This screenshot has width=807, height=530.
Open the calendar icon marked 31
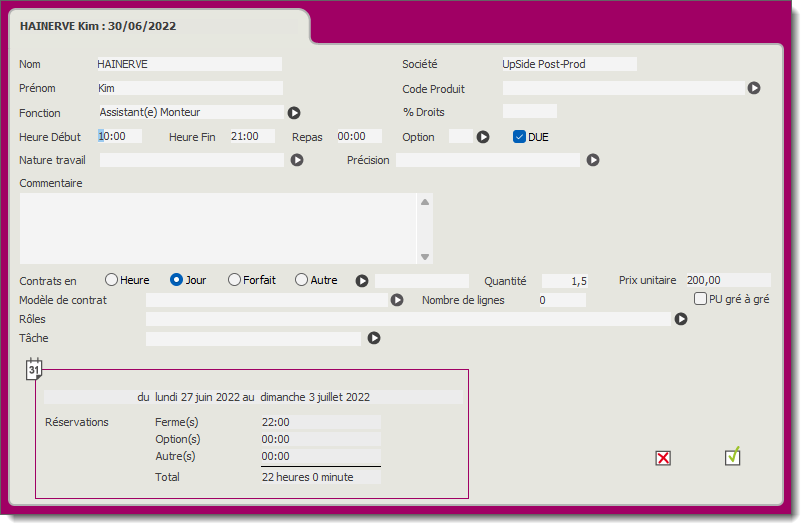pos(34,369)
